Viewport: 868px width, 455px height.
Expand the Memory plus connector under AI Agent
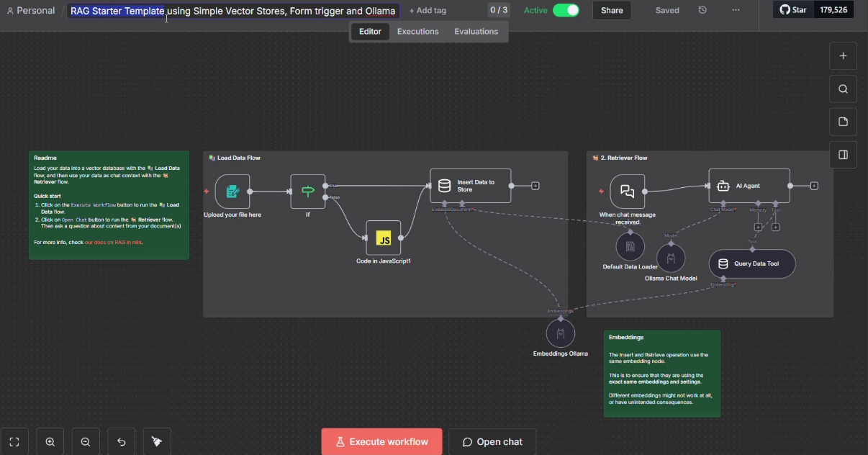pyautogui.click(x=758, y=227)
